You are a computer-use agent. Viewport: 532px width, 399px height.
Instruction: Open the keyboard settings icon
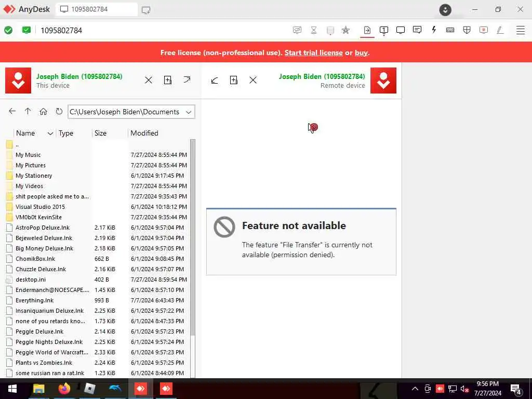(450, 30)
